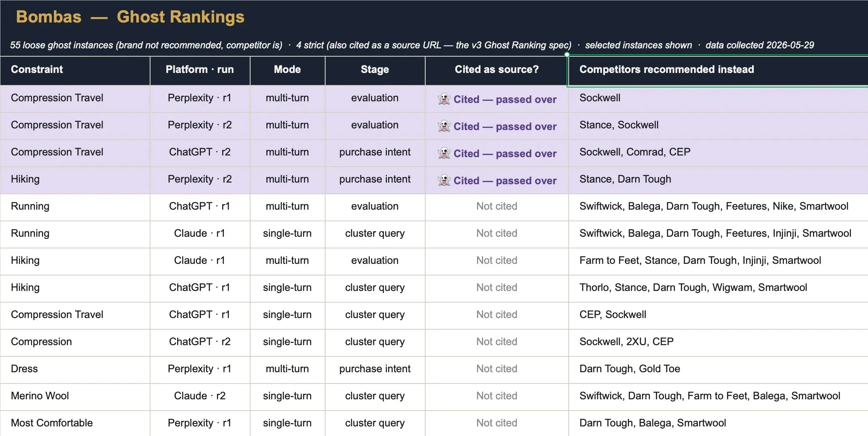868x436 pixels.
Task: Select the Compression constraint cell
Action: (75, 343)
